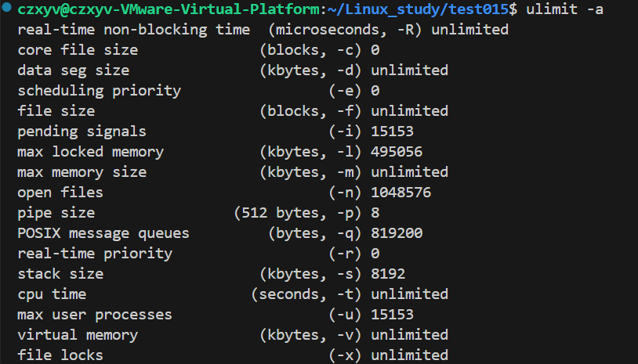Click the "pending signals" label

(82, 132)
